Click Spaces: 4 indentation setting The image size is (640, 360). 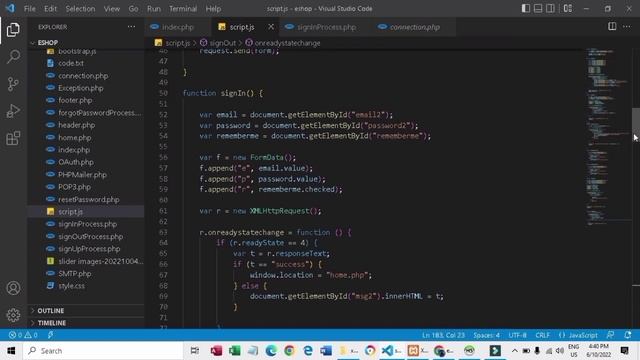pos(487,335)
